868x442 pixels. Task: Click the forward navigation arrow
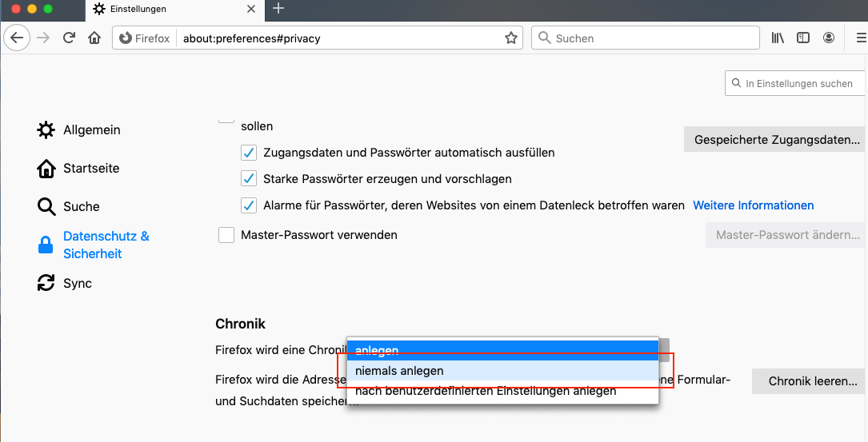(42, 38)
